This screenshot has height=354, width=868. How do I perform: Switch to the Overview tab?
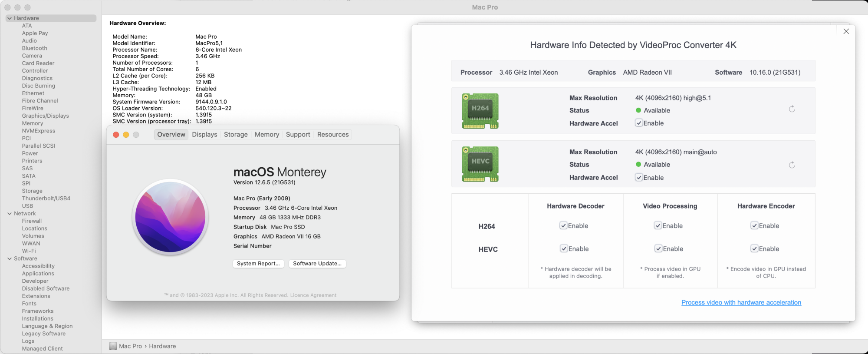click(171, 135)
